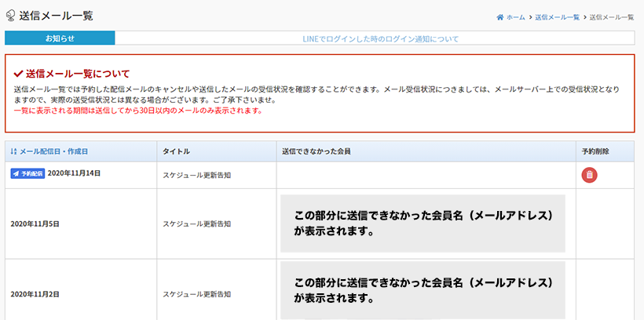Click the mail icon beside the page title

coord(9,16)
